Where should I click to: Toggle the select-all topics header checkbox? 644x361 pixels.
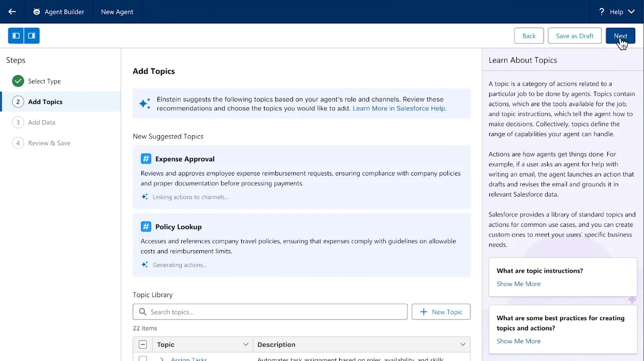click(x=143, y=344)
